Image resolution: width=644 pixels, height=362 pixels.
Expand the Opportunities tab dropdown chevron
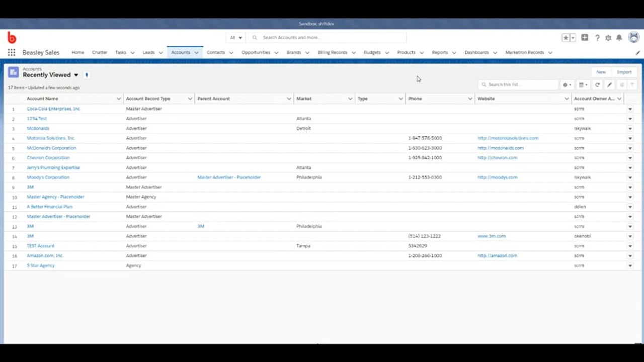(x=276, y=53)
